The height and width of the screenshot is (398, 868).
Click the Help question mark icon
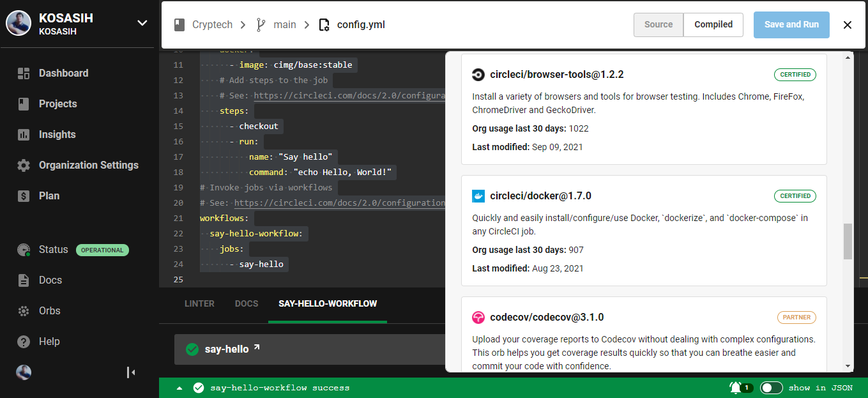(x=24, y=342)
